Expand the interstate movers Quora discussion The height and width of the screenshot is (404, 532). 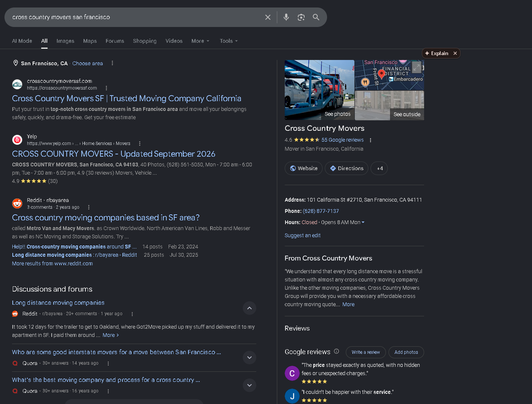tap(250, 358)
